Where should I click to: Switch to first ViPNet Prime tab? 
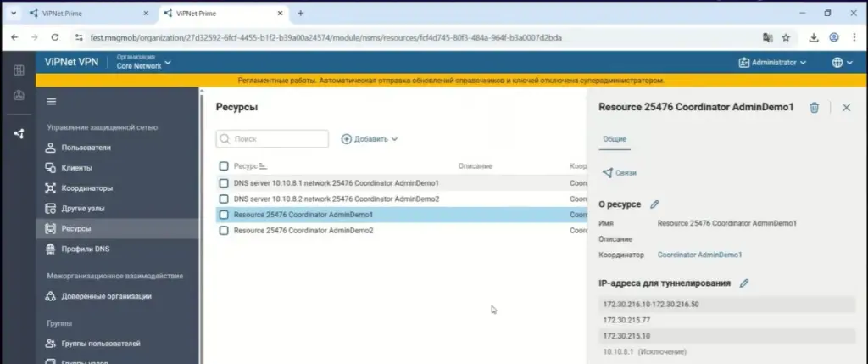tap(90, 14)
